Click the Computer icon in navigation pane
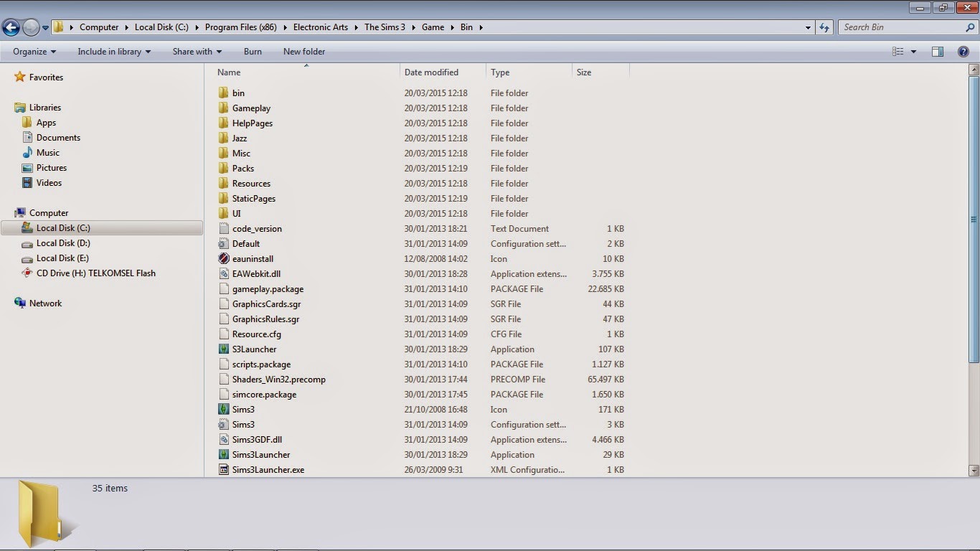Viewport: 980px width, 551px height. (x=20, y=213)
